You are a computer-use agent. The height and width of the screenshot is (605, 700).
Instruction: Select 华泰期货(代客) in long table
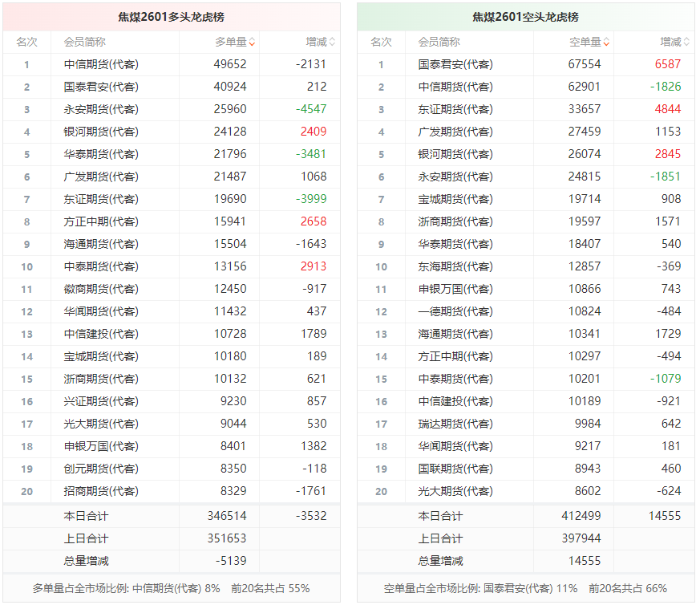(101, 154)
